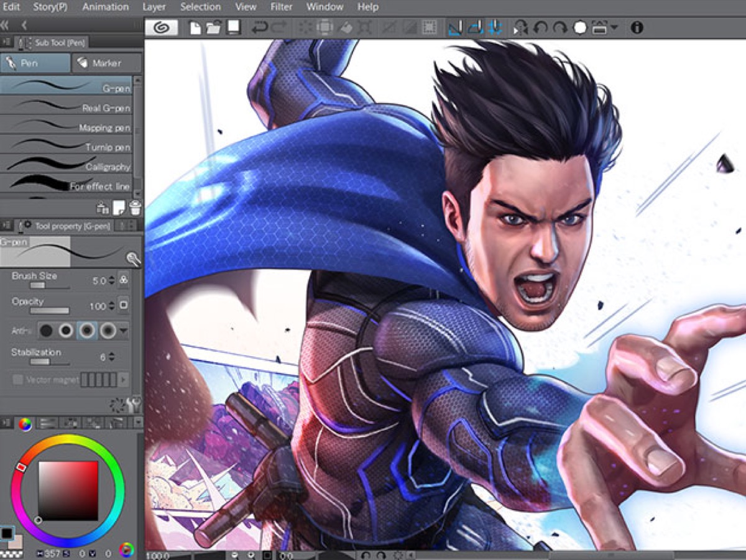Open the Filter menu
746x560 pixels.
coord(281,7)
